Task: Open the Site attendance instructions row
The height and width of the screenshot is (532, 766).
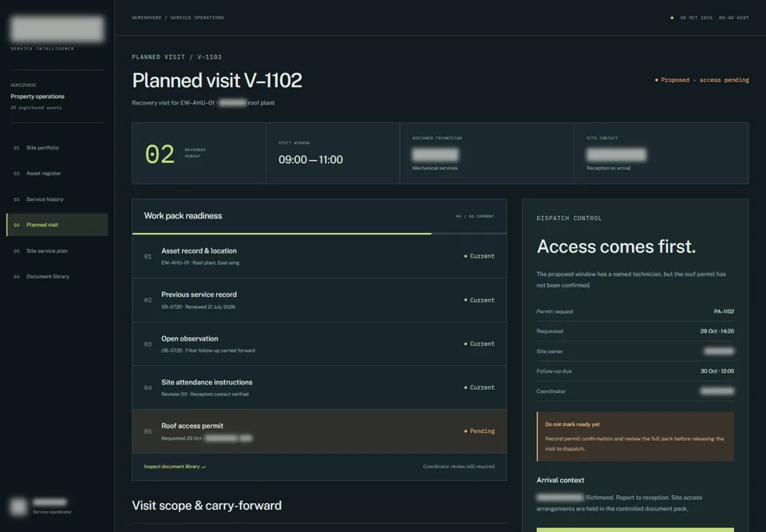Action: pyautogui.click(x=319, y=388)
